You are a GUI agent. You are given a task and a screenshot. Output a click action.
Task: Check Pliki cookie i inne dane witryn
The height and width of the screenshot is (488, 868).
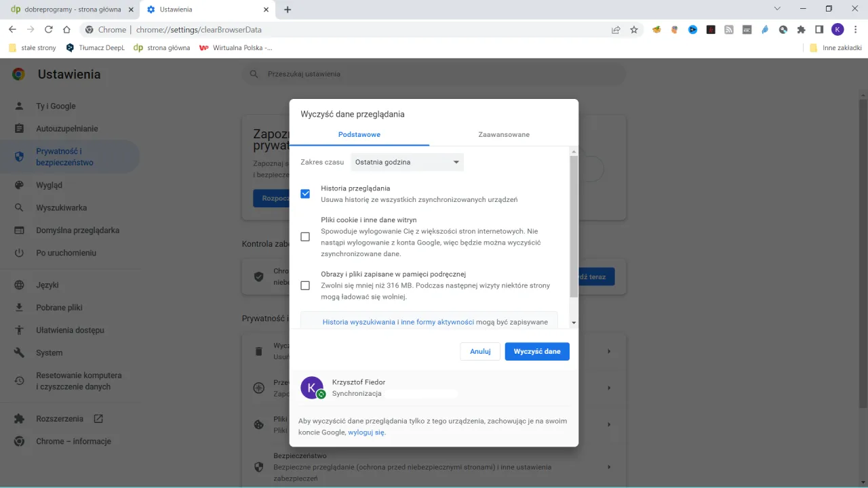click(x=305, y=237)
